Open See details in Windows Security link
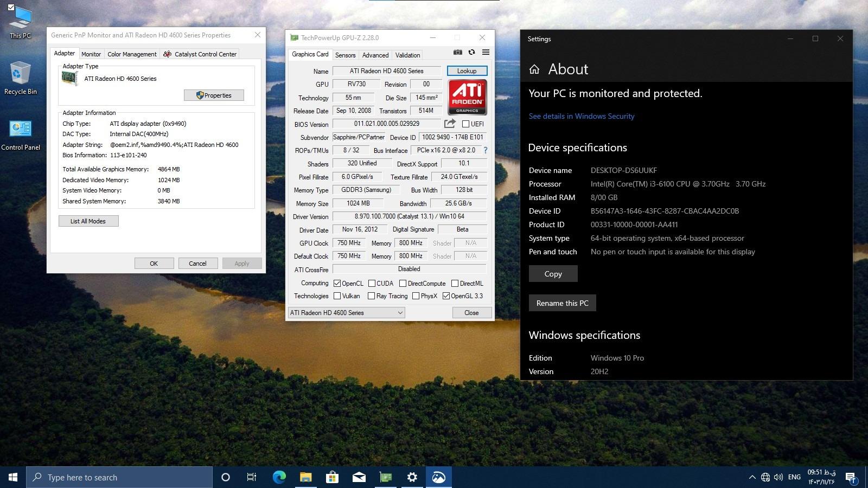 (581, 116)
